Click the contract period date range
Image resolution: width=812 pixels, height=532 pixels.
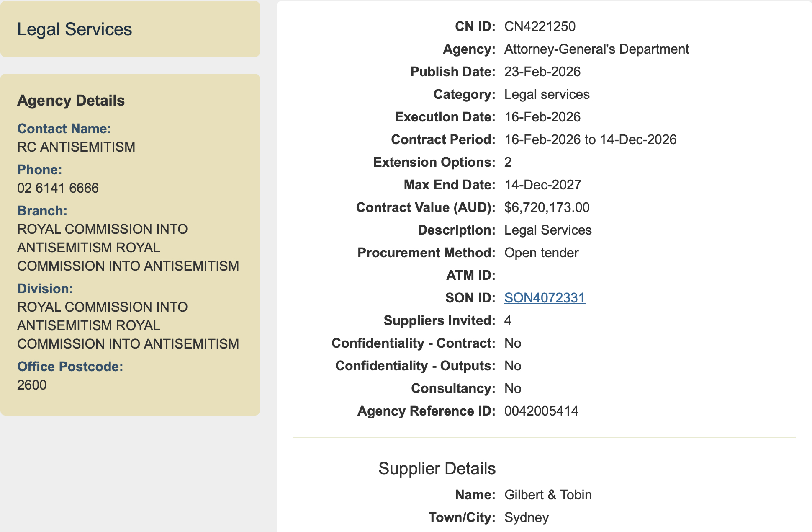pos(590,139)
